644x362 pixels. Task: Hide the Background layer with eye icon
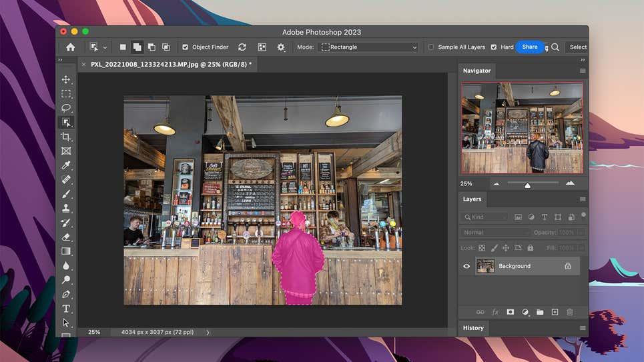click(x=466, y=266)
